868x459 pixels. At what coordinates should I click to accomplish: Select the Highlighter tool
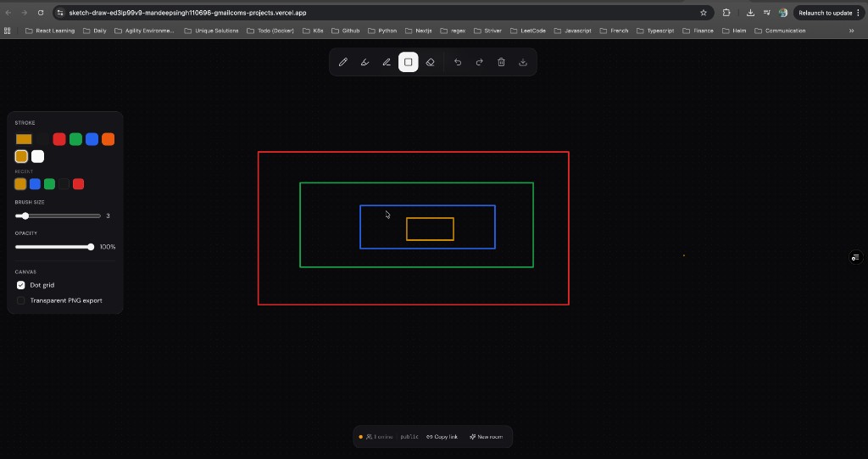pyautogui.click(x=364, y=62)
